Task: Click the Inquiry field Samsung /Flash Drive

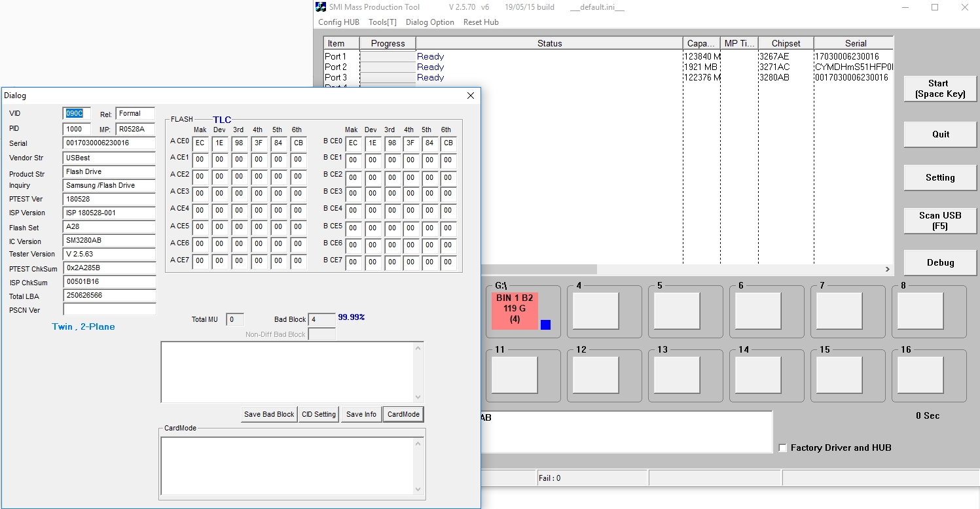Action: [109, 185]
